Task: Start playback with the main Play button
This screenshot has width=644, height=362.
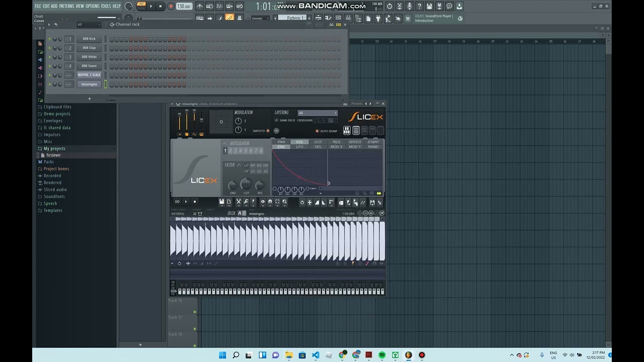Action: click(x=150, y=6)
